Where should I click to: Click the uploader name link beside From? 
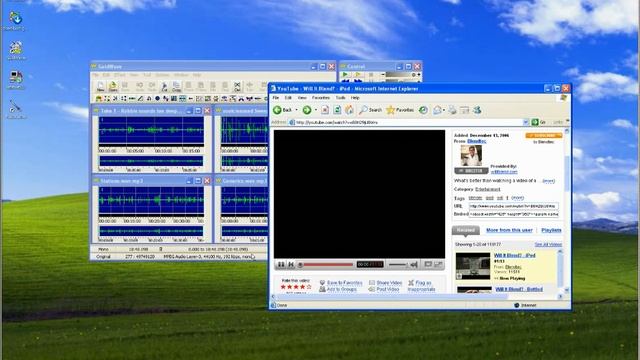tap(476, 141)
